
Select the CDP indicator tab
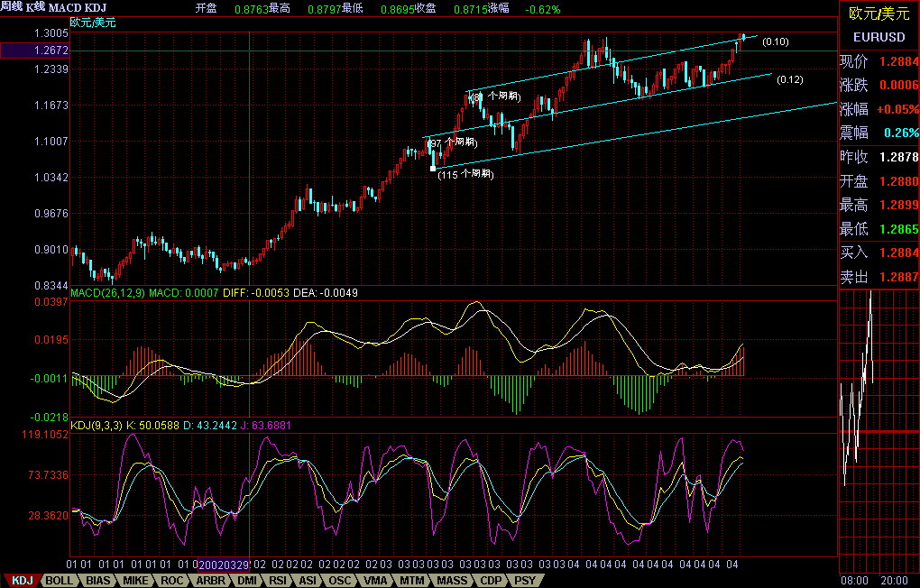[x=491, y=581]
